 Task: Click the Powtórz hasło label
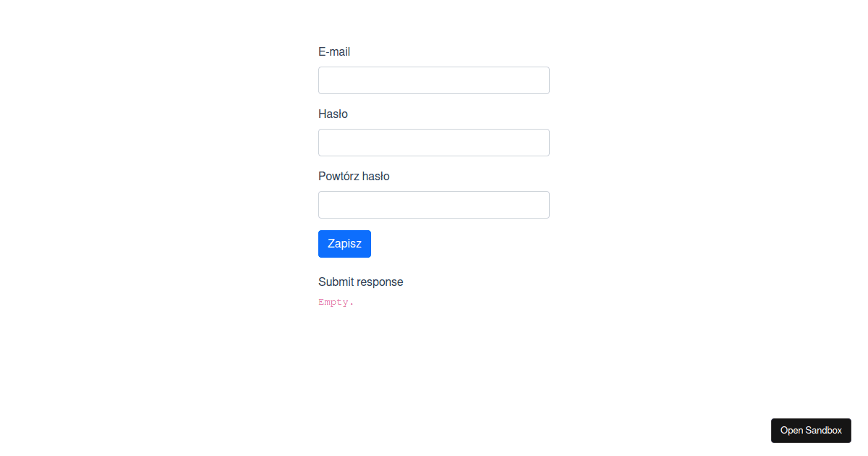[354, 177]
